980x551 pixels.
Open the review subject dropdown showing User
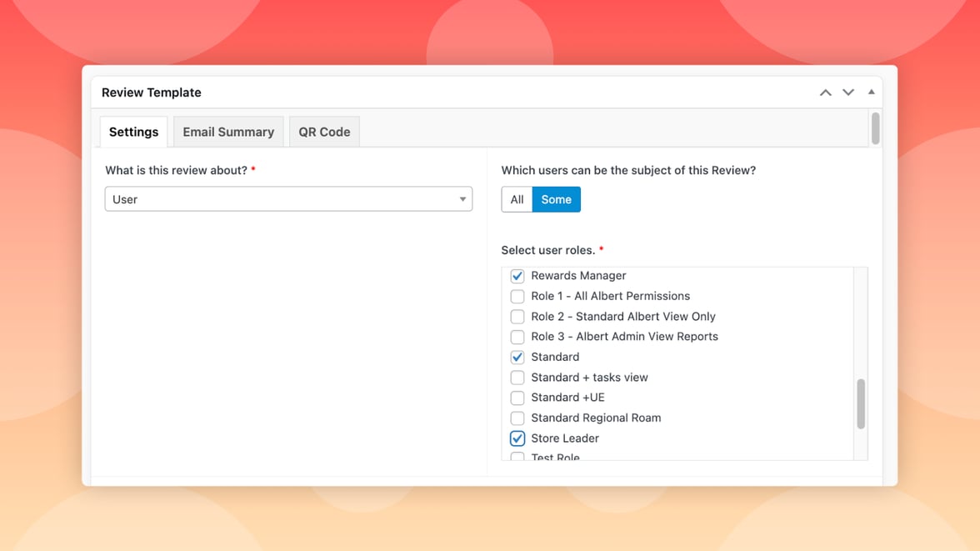point(288,199)
